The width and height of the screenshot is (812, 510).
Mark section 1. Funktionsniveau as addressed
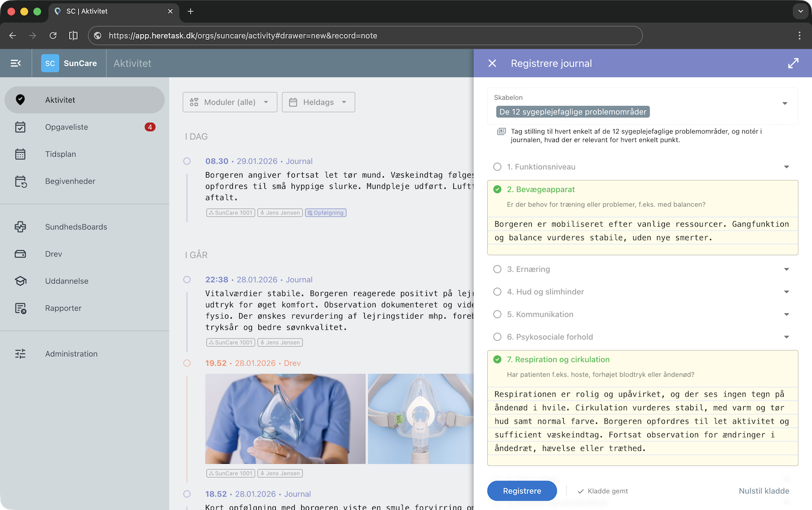pos(497,166)
